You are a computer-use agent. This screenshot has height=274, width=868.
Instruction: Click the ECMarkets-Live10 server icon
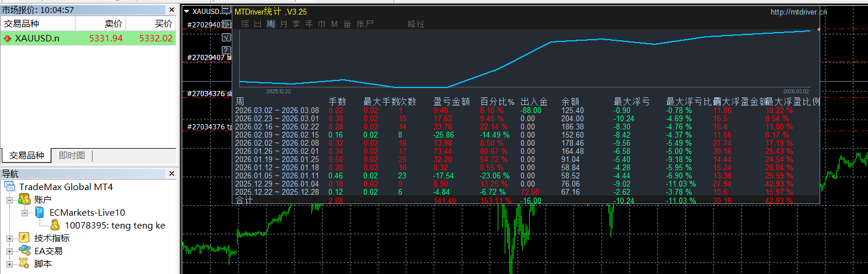click(40, 212)
